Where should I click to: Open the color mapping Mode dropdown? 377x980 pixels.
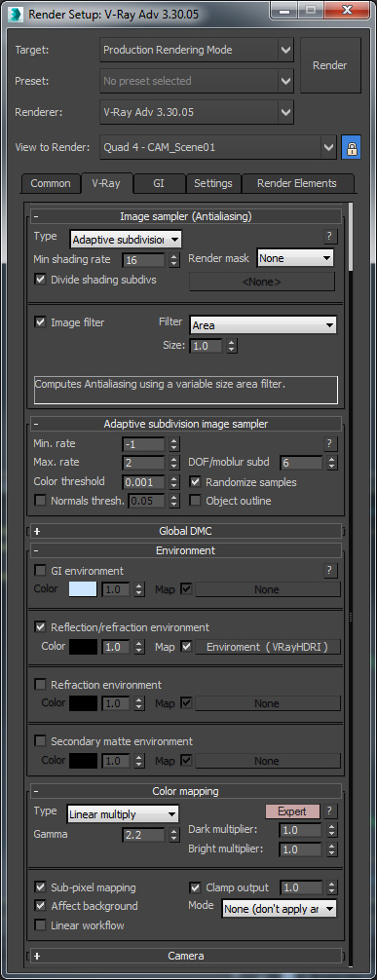pos(279,909)
